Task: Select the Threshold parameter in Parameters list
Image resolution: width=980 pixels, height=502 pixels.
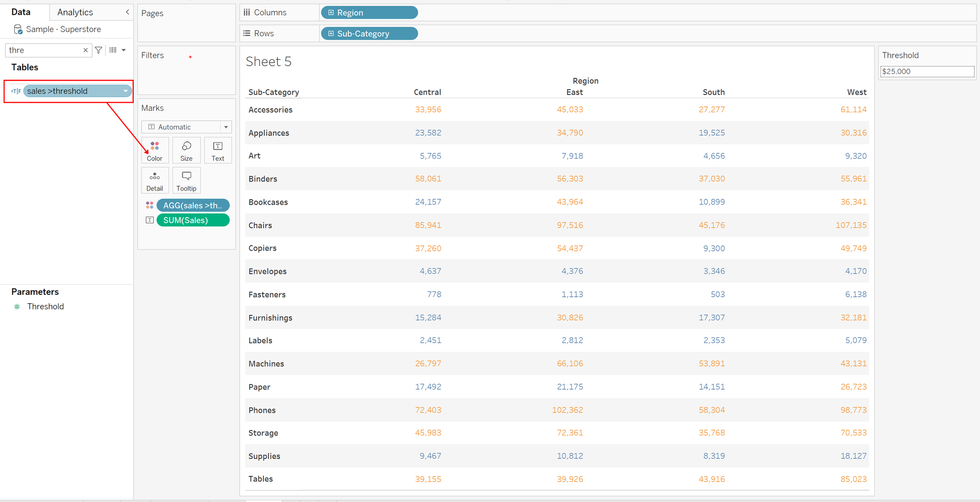Action: (x=46, y=307)
